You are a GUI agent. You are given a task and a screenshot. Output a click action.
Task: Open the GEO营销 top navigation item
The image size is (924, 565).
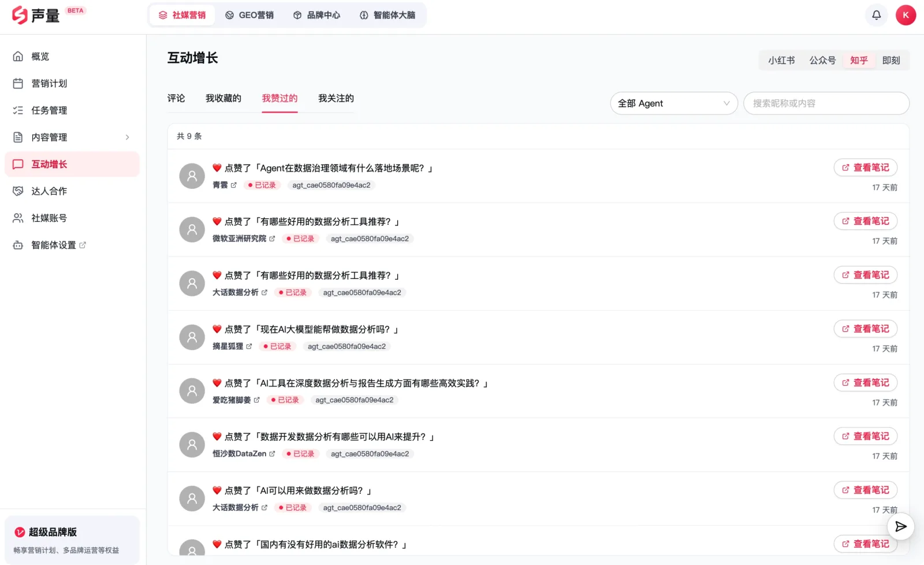(249, 15)
